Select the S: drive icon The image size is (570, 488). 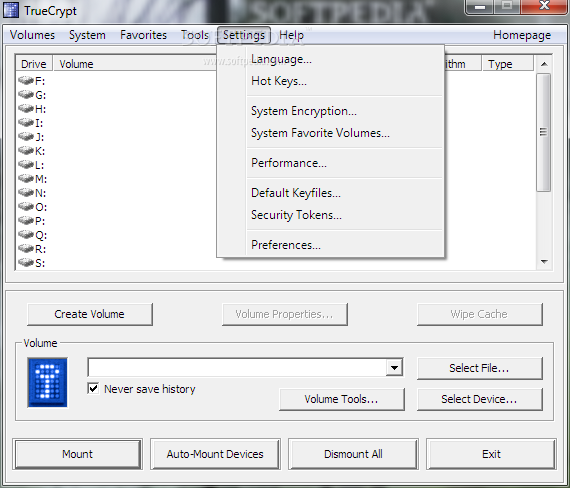(x=26, y=262)
